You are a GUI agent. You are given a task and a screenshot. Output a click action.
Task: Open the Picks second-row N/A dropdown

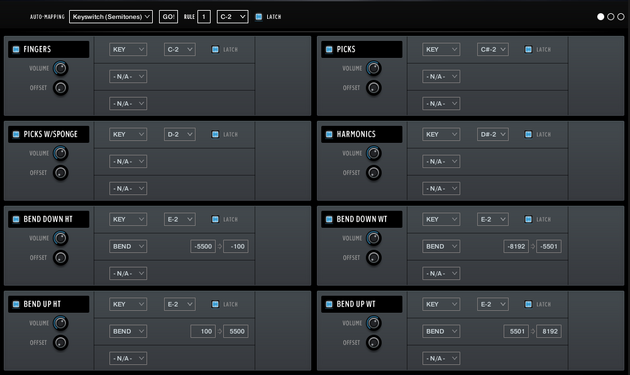[441, 76]
